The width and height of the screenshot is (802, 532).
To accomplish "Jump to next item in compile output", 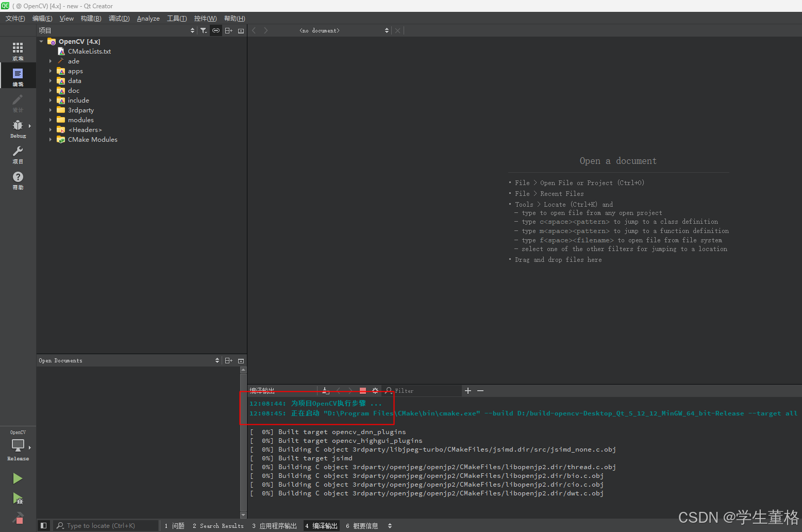I will (350, 391).
